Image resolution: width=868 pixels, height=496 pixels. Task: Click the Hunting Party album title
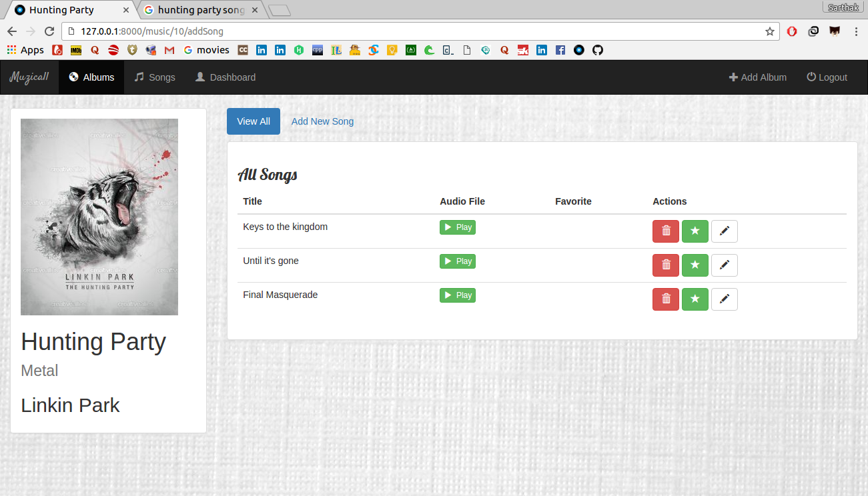93,341
